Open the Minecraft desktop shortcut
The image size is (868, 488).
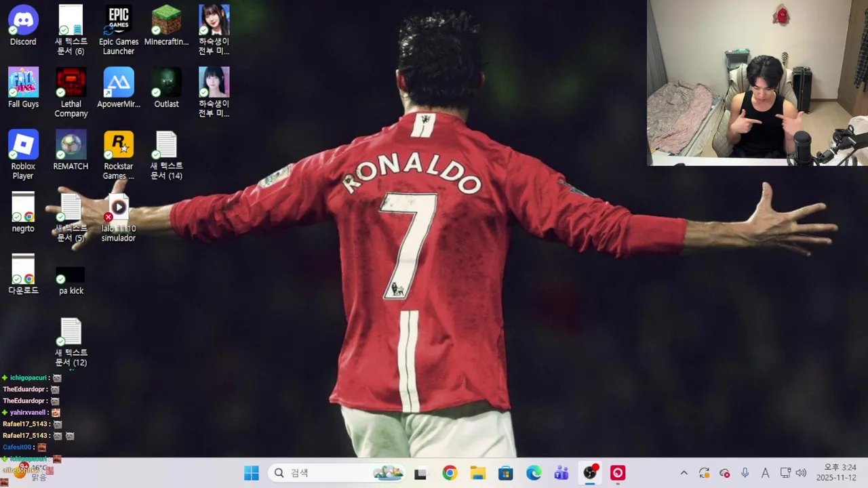pos(166,26)
